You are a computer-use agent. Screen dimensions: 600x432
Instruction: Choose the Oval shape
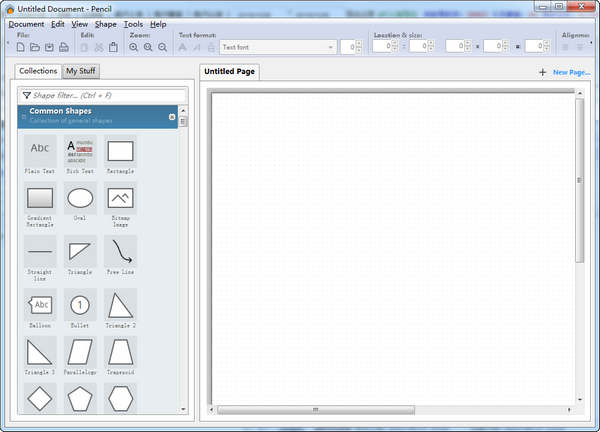pos(80,198)
